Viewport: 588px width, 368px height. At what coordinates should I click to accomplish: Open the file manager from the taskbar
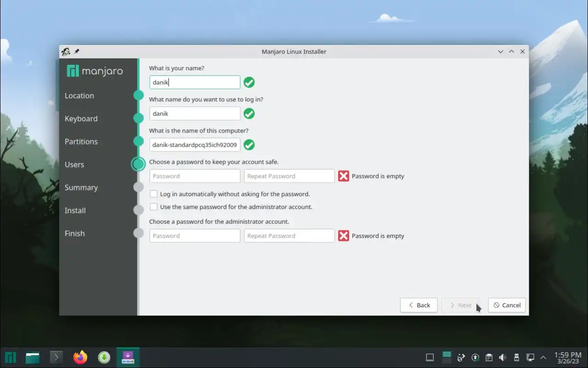pos(33,357)
